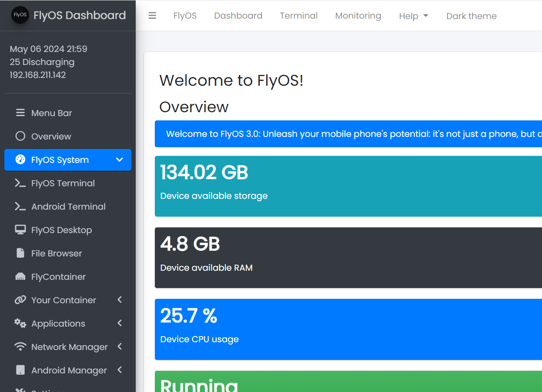Click the Overview circle icon

click(x=20, y=136)
